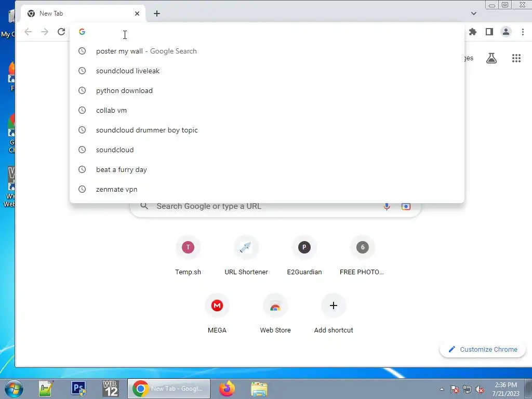Open the network tray icon
This screenshot has width=532, height=399.
pos(467,389)
